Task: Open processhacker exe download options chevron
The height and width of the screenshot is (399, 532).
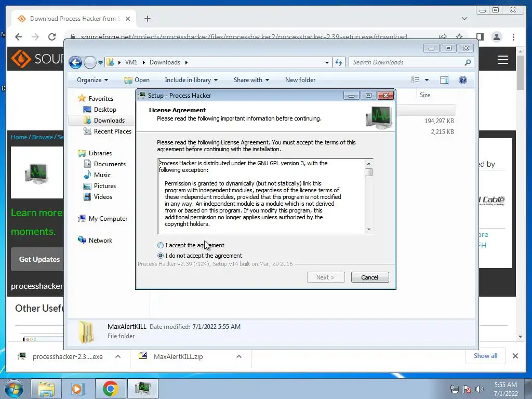Action: point(118,356)
